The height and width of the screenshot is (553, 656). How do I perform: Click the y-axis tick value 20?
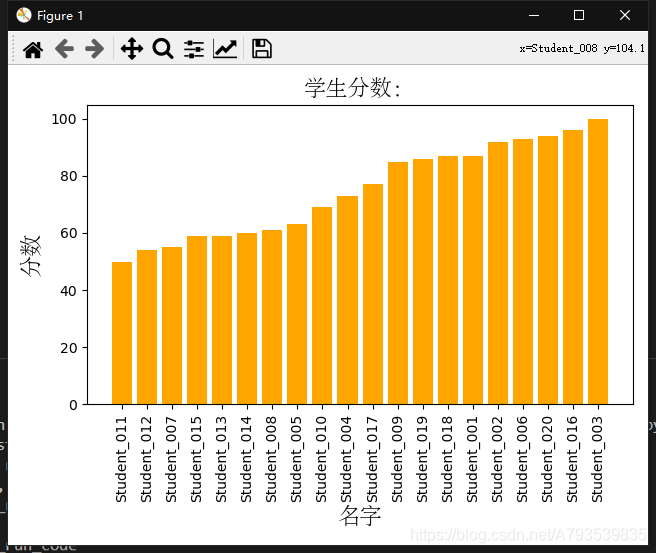coord(68,348)
